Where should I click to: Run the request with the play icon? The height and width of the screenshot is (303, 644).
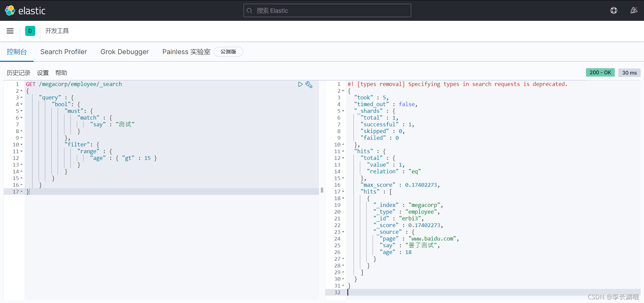pos(300,84)
